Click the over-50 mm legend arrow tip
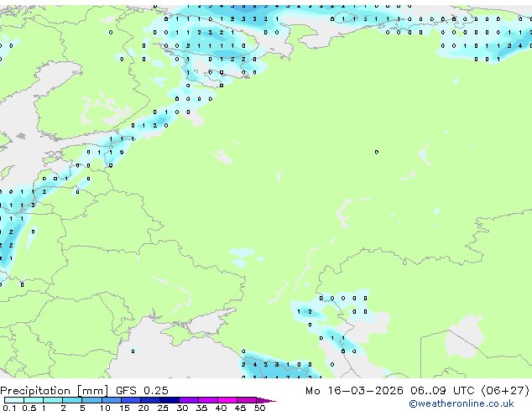532x411 pixels. [266, 400]
